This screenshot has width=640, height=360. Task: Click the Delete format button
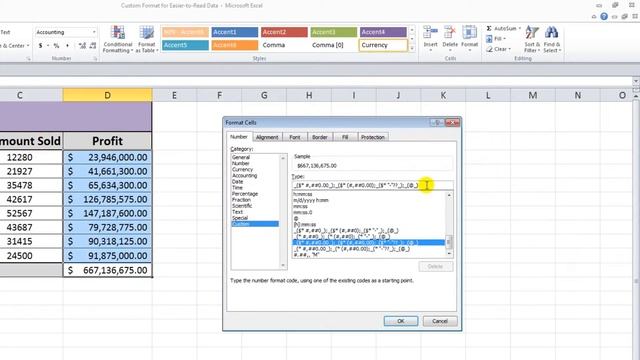436,267
